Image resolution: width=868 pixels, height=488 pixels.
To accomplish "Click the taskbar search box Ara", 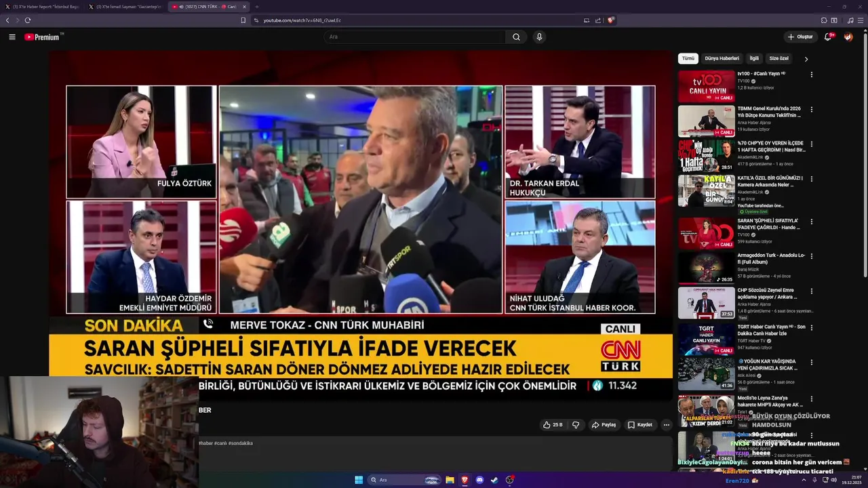I will 406,480.
